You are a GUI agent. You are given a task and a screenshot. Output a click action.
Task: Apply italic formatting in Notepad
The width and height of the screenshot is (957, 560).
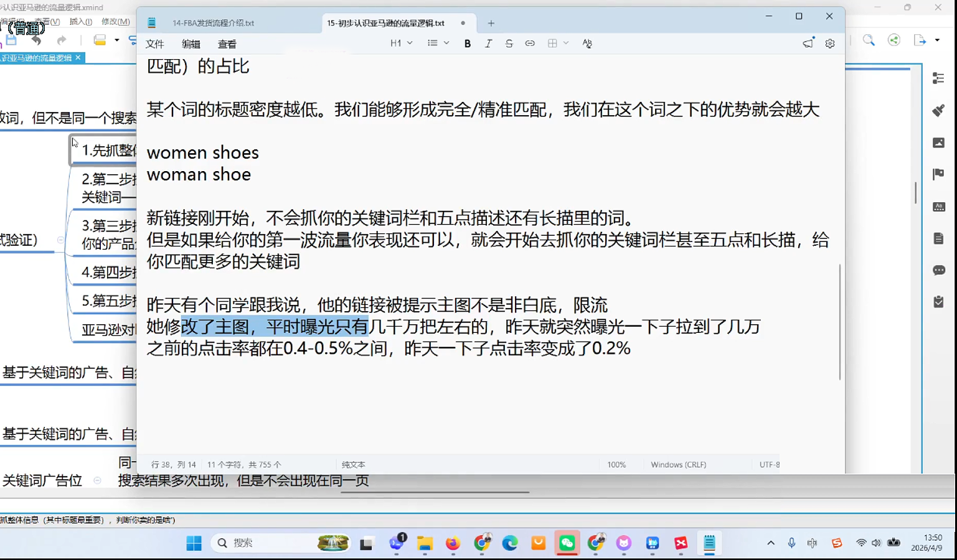[488, 44]
